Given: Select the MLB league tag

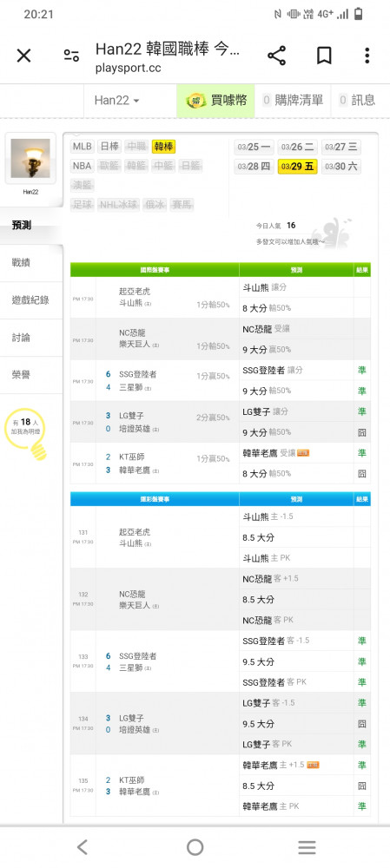Looking at the screenshot, I should (x=83, y=147).
